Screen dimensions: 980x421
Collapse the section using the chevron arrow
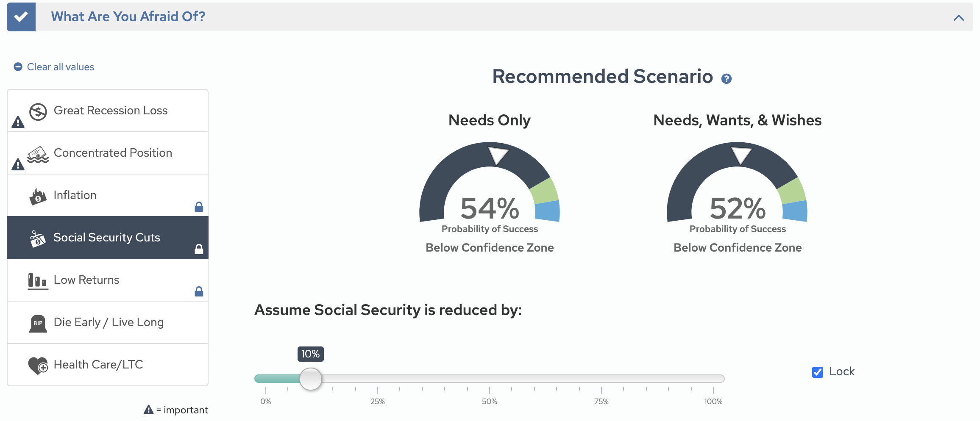pos(958,18)
